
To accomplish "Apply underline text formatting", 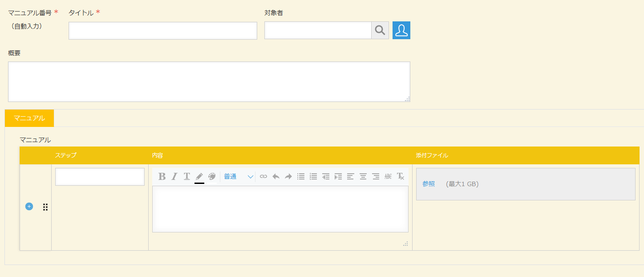I will (187, 176).
